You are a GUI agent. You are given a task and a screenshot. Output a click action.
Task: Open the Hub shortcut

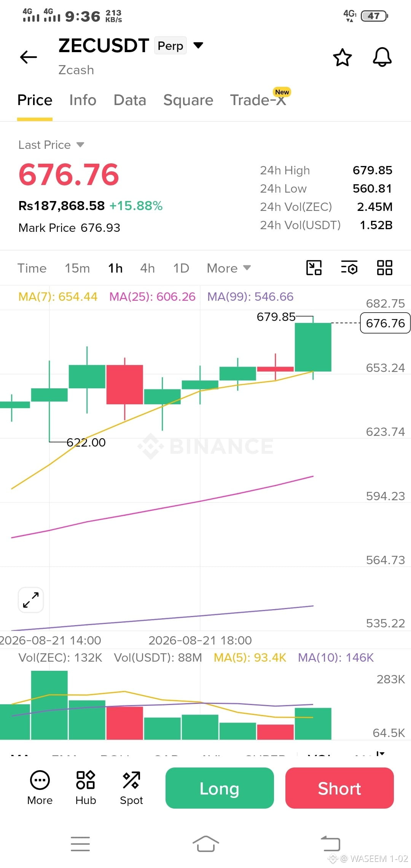tap(86, 788)
